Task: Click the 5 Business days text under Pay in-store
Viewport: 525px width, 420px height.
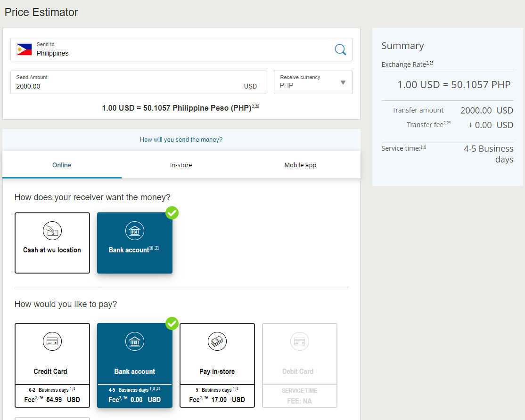Action: click(217, 389)
